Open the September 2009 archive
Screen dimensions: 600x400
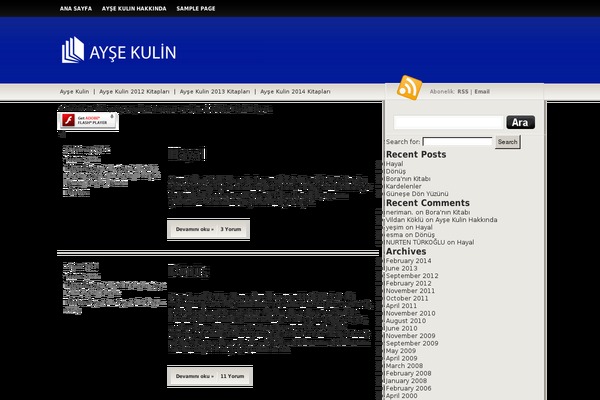412,343
